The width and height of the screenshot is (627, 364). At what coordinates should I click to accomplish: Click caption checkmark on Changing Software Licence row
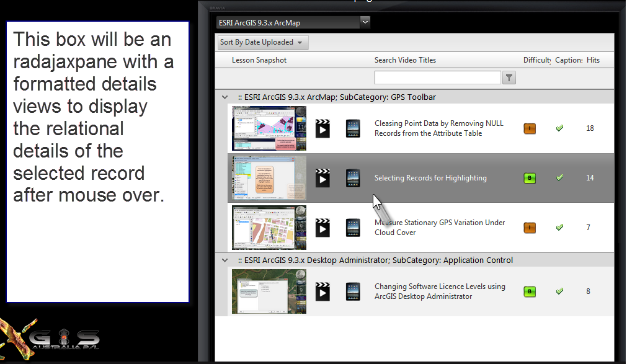click(559, 291)
